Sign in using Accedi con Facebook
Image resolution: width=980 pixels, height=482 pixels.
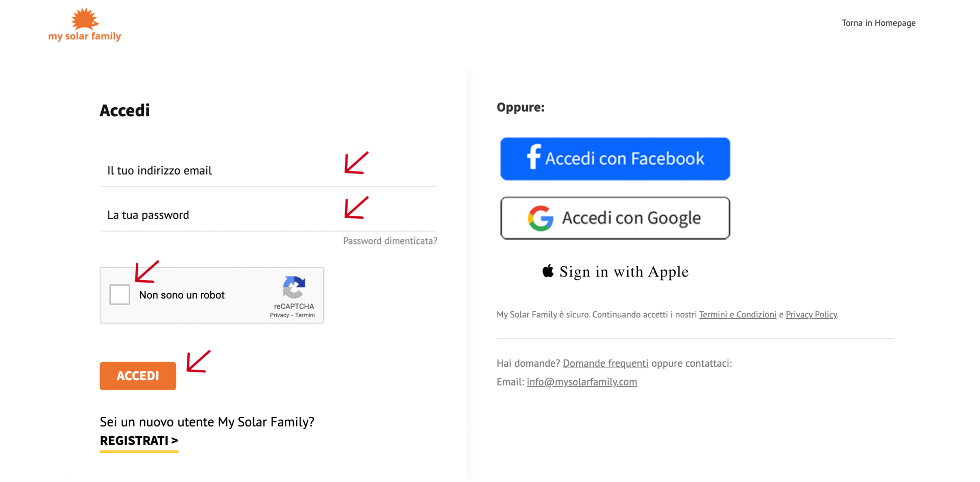pyautogui.click(x=615, y=159)
